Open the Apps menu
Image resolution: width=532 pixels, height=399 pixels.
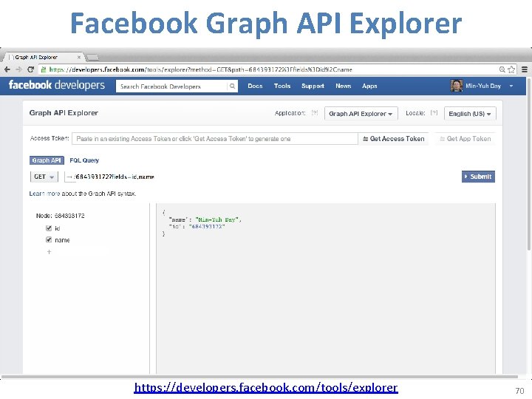pos(369,86)
